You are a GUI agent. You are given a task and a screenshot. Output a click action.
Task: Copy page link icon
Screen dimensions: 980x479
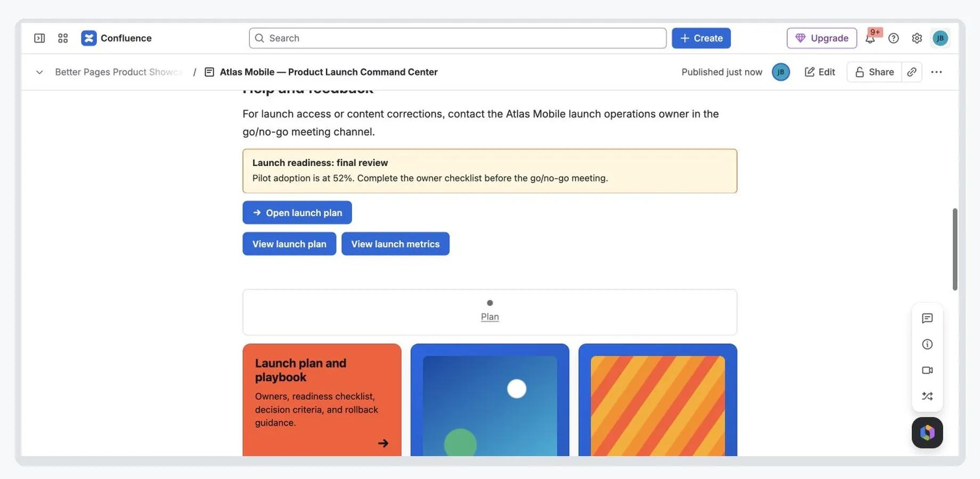pyautogui.click(x=912, y=72)
